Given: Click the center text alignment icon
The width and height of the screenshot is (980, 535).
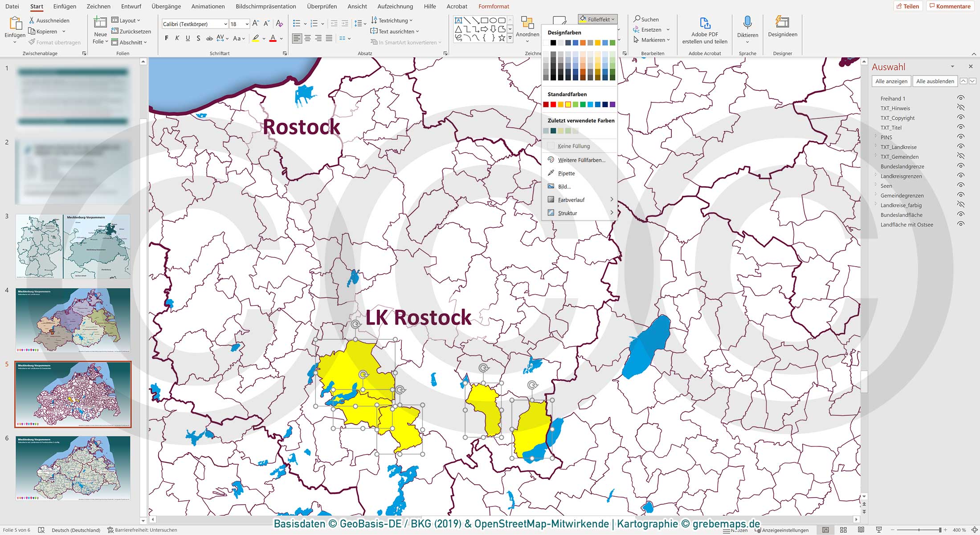Looking at the screenshot, I should (308, 38).
